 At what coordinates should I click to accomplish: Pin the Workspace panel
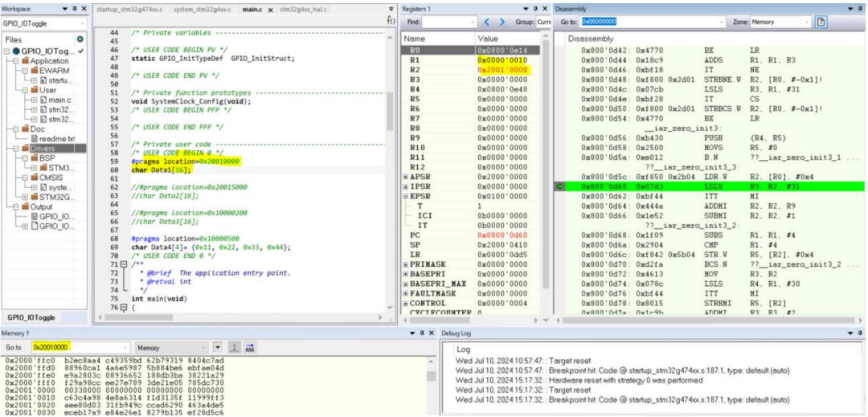pyautogui.click(x=75, y=10)
